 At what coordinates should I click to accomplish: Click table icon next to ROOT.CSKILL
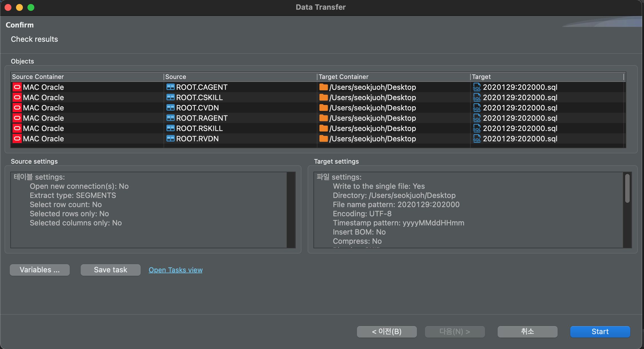click(170, 98)
